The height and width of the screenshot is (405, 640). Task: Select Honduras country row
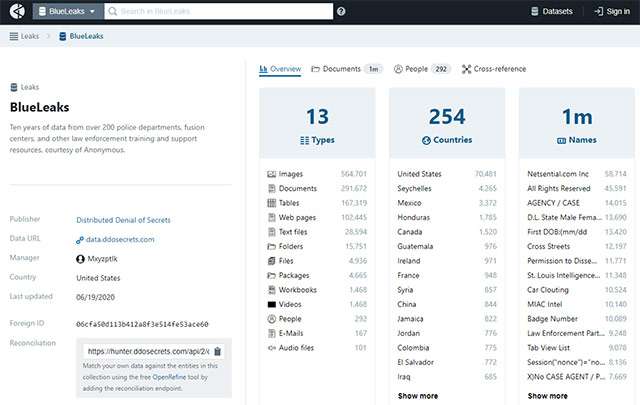447,218
